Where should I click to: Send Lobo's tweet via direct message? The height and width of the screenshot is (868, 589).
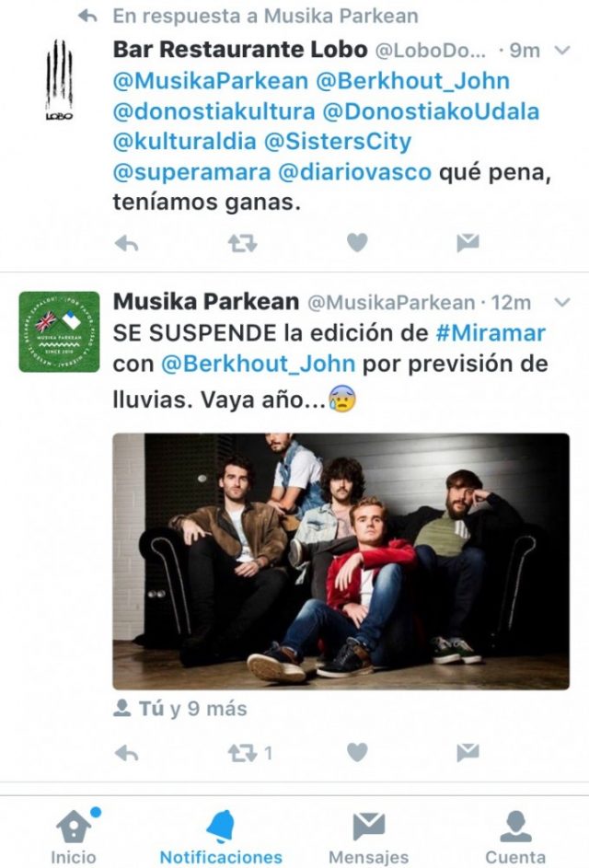[x=468, y=242]
